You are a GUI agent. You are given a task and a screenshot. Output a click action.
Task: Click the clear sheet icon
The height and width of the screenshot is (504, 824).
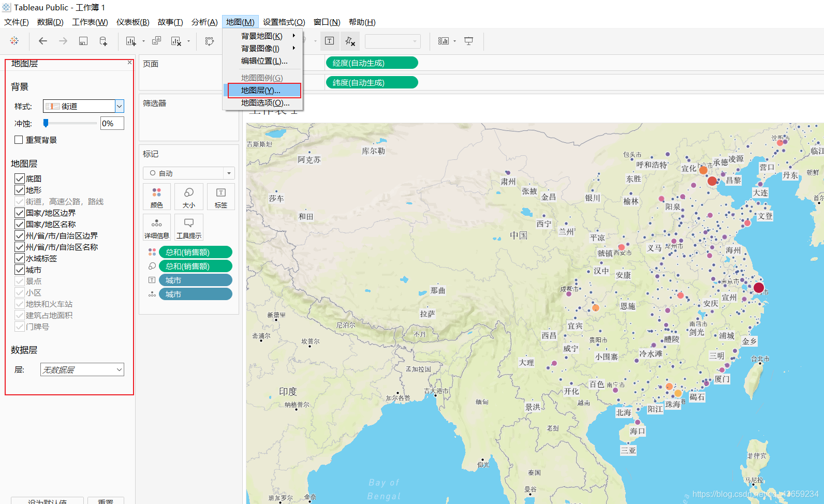(x=176, y=41)
